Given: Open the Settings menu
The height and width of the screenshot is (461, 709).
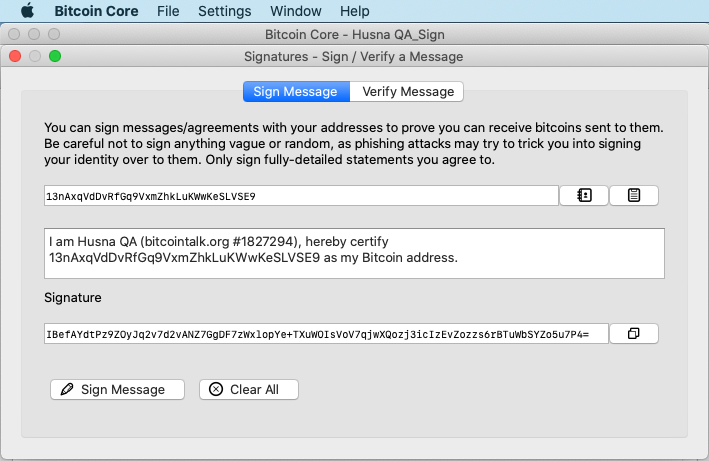Looking at the screenshot, I should point(224,11).
